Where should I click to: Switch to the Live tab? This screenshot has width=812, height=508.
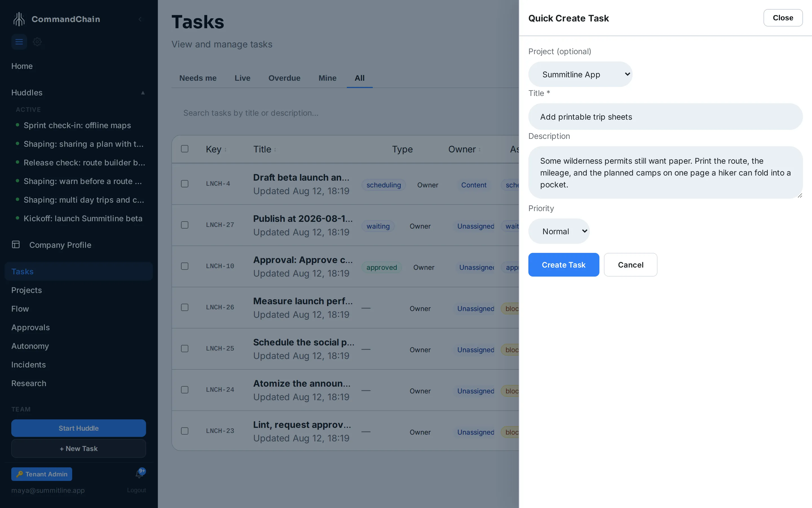pos(242,78)
